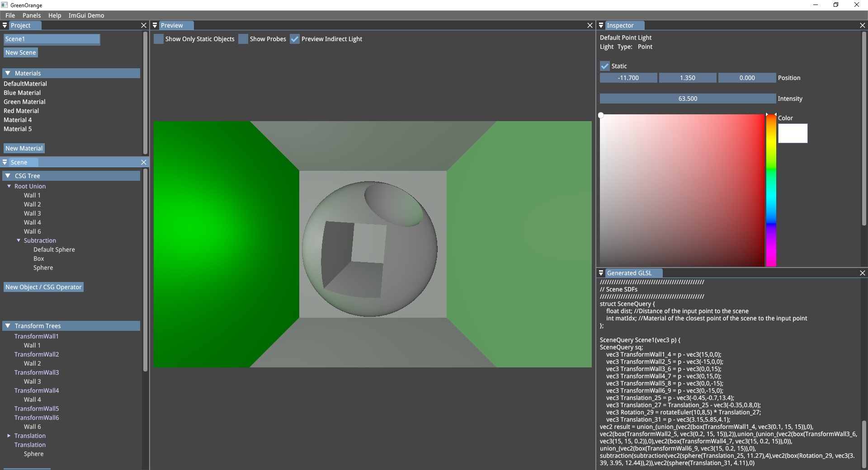Click the Intensity slider showing 63.500
868x470 pixels.
tap(687, 99)
